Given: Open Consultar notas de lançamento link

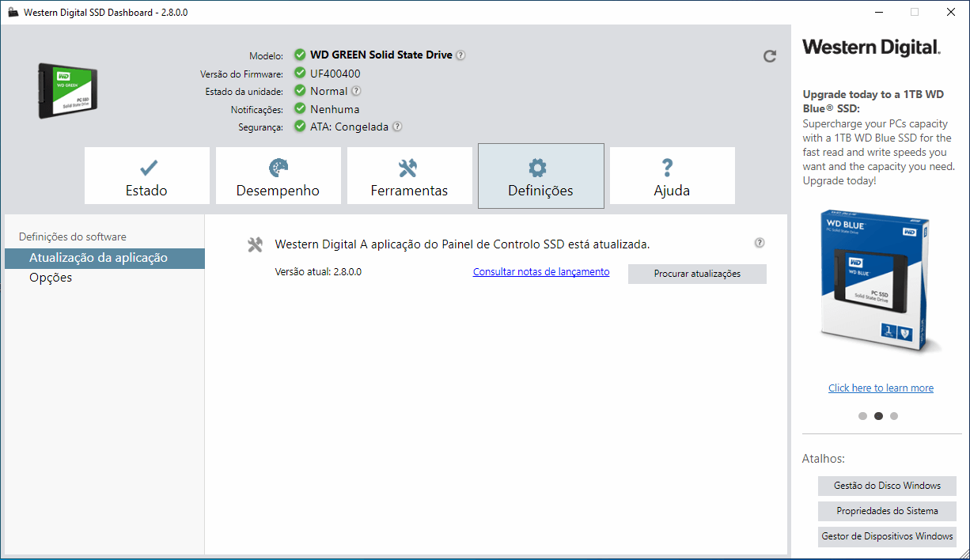Looking at the screenshot, I should click(540, 271).
